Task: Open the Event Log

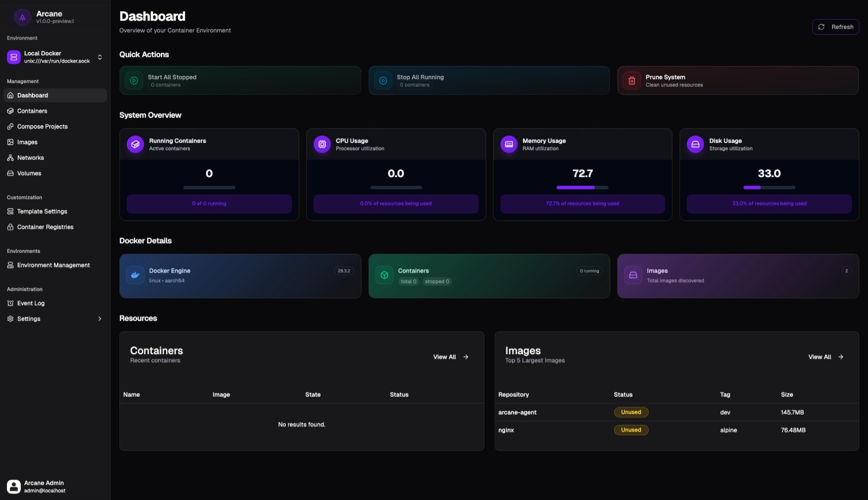Action: 31,303
